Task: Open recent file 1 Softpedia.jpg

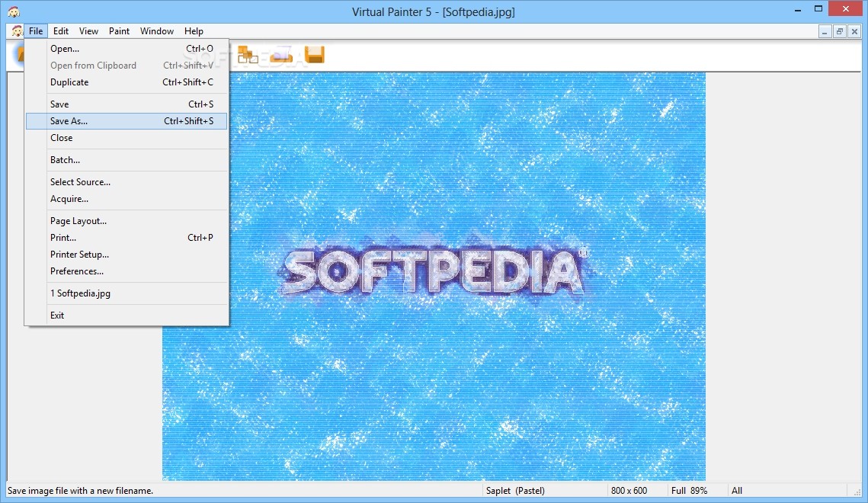Action: [127, 293]
